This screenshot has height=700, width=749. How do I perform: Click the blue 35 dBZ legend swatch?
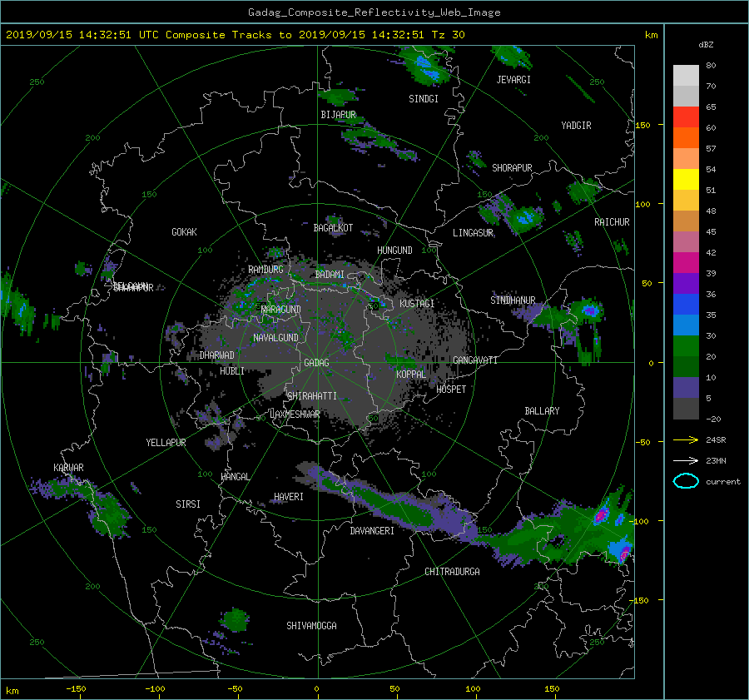point(686,305)
